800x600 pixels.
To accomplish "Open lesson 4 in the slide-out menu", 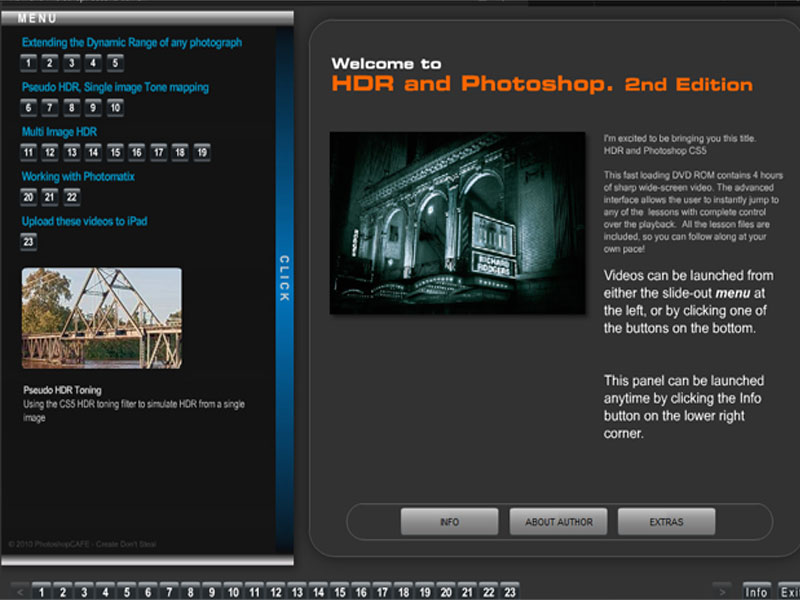I will (x=93, y=63).
